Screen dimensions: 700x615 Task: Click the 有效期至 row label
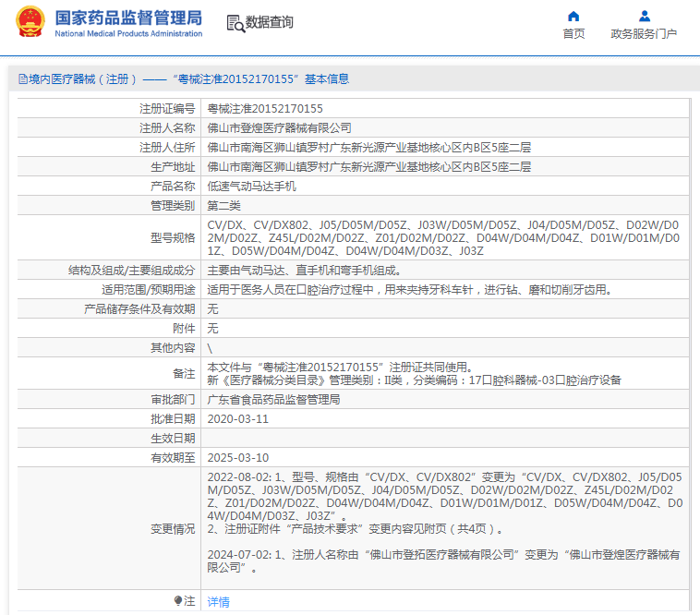[173, 458]
